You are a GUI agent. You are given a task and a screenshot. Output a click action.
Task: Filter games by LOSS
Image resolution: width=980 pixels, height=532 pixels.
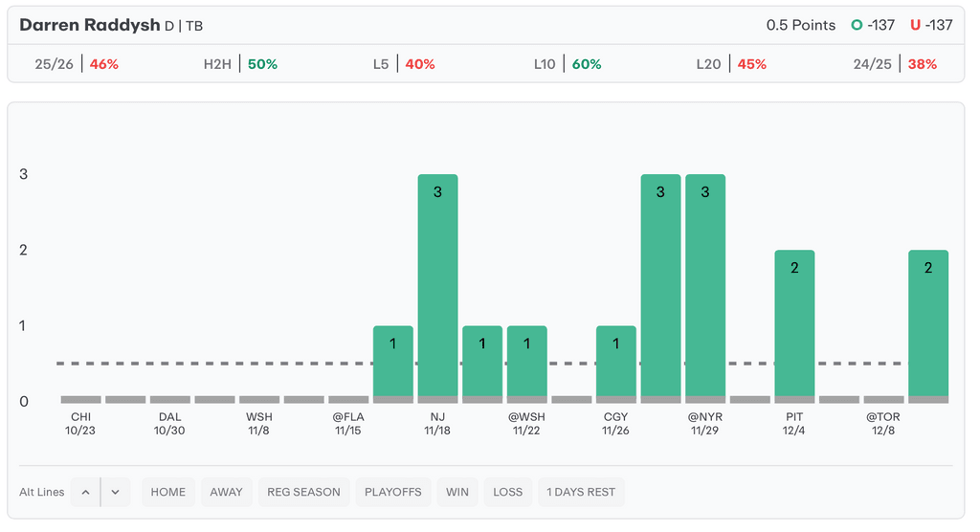pos(508,492)
